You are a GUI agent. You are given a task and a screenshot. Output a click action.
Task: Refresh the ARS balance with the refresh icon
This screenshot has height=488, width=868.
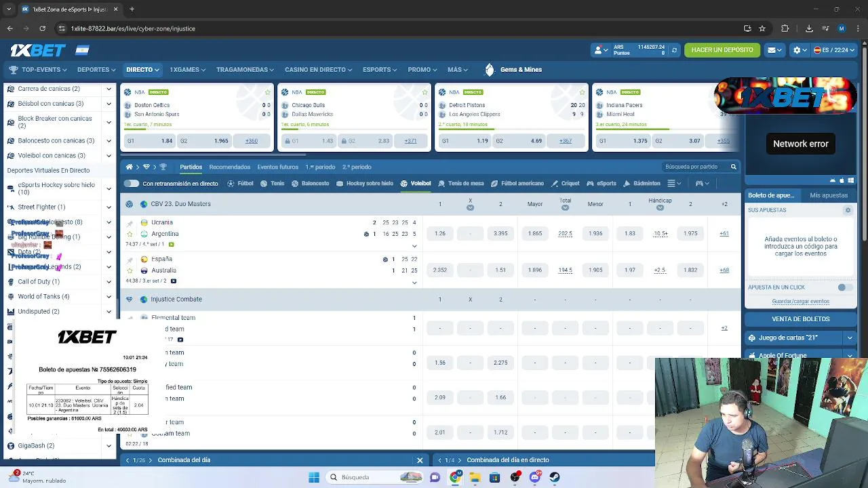click(674, 50)
